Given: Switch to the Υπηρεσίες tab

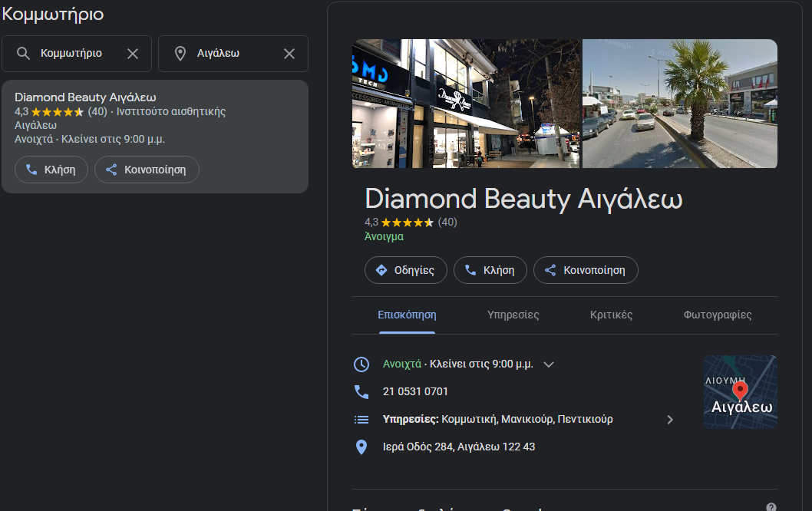Looking at the screenshot, I should click(513, 315).
